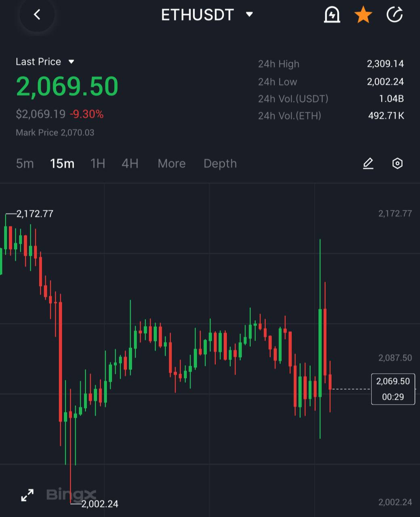Tap the large 2,069.50 last price
Image resolution: width=420 pixels, height=517 pixels.
(67, 86)
